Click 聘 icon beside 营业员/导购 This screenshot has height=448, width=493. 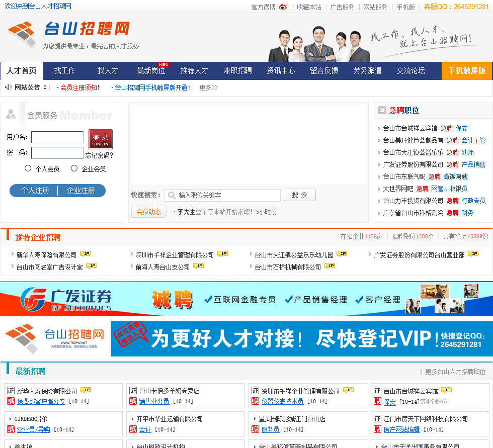11,429
